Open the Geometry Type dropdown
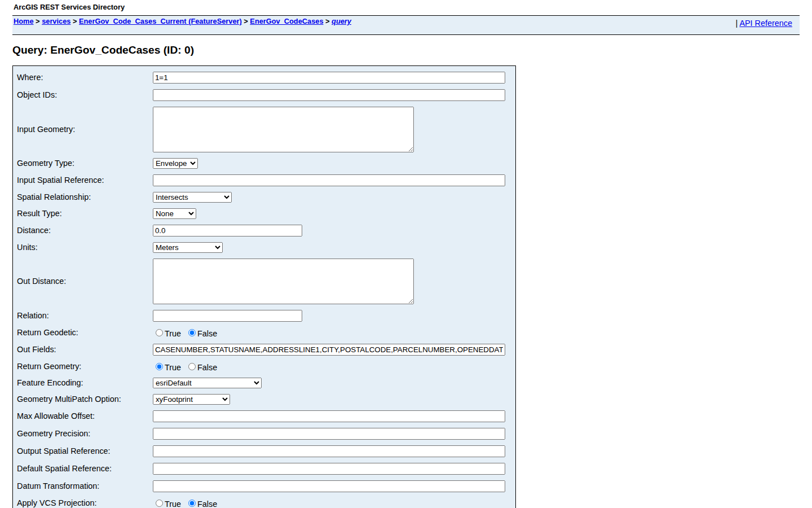 click(175, 163)
